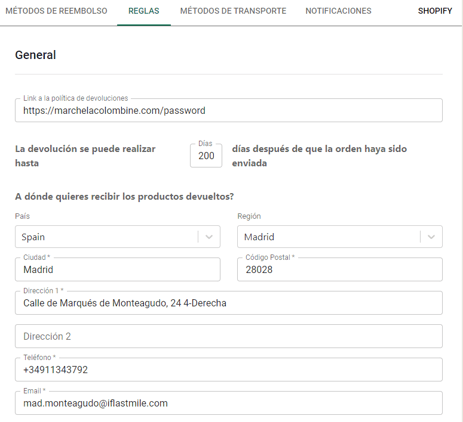Expand País chevron arrow icon
Viewport: 463px width, 422px height.
click(209, 237)
